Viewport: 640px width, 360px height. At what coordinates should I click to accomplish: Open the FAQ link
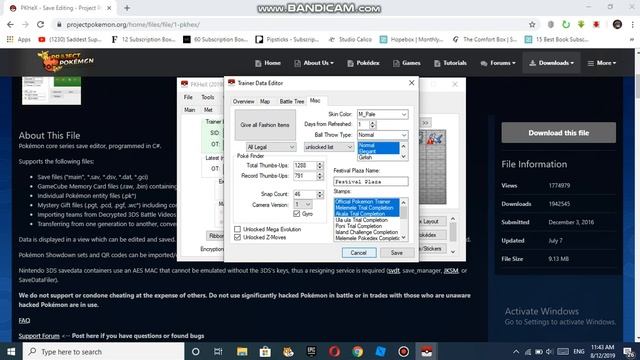pos(24,320)
